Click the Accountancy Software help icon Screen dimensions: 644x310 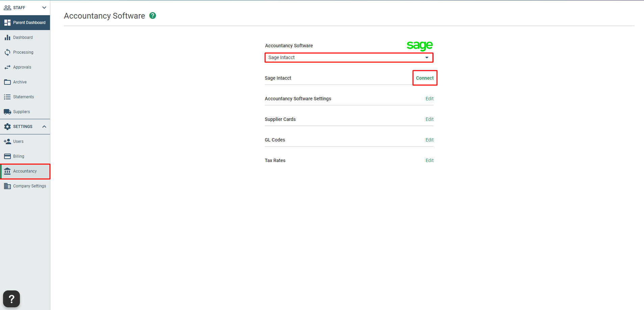point(153,16)
